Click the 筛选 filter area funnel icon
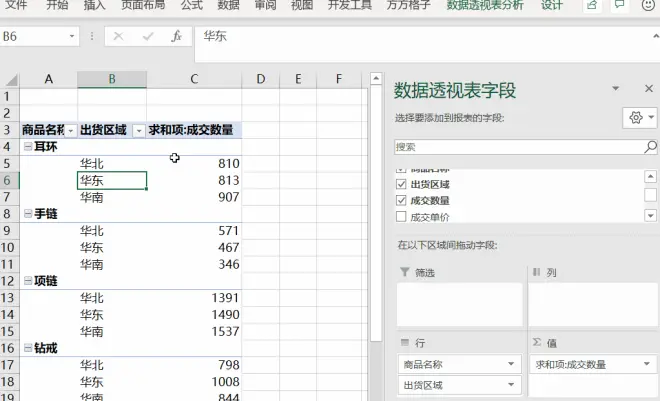This screenshot has height=401, width=660. 405,272
